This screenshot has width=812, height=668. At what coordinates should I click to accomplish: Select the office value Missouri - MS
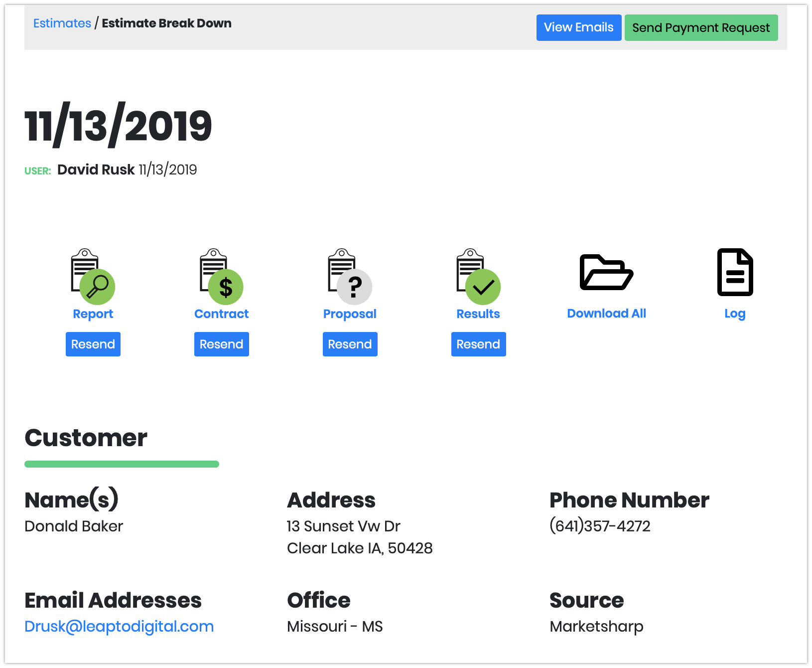point(335,627)
